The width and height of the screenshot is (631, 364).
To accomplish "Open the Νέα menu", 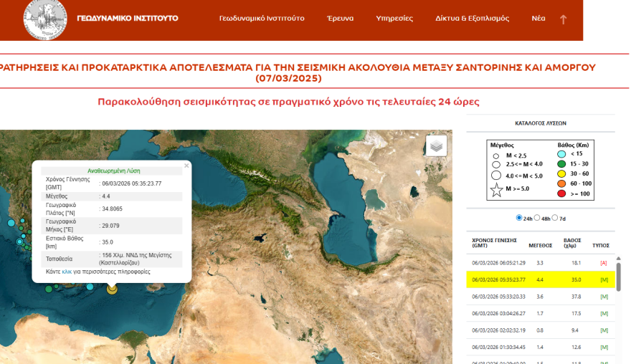I will point(539,18).
